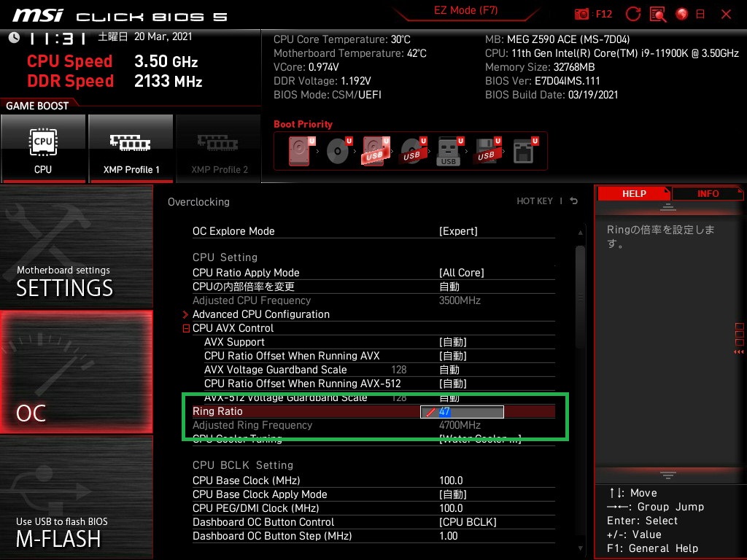Image resolution: width=747 pixels, height=560 pixels.
Task: Open the search icon in top bar
Action: pos(658,15)
